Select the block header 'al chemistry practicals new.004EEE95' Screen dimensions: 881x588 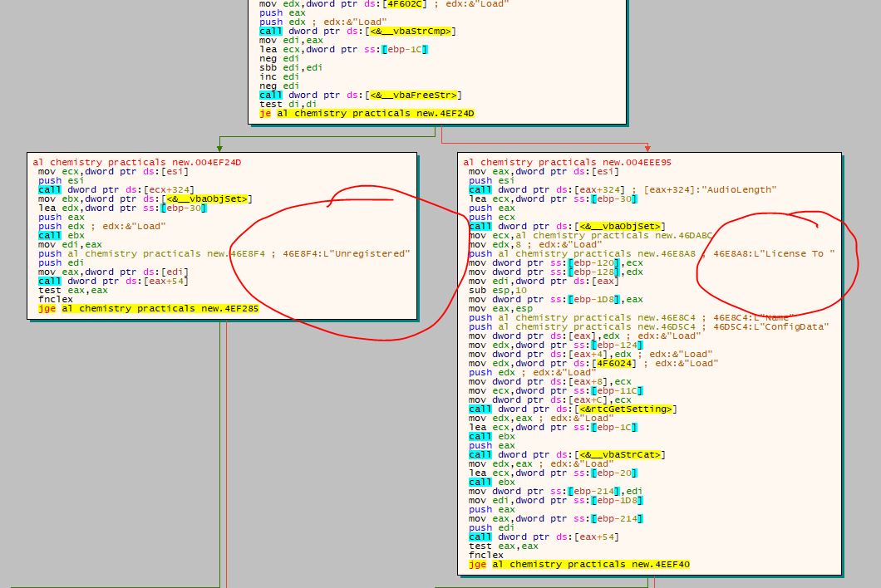(x=567, y=162)
